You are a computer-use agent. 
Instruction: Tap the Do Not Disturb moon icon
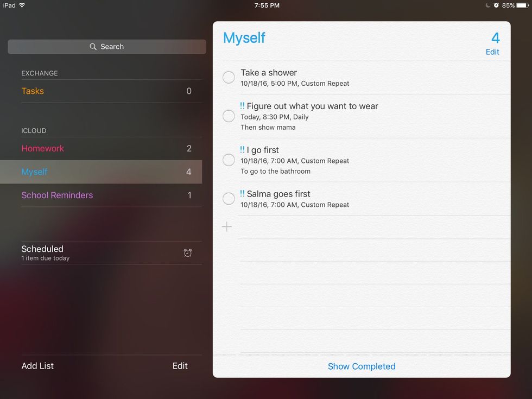(x=487, y=5)
